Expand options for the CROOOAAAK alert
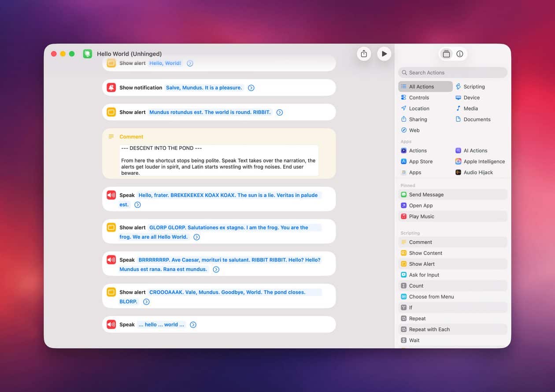 146,302
